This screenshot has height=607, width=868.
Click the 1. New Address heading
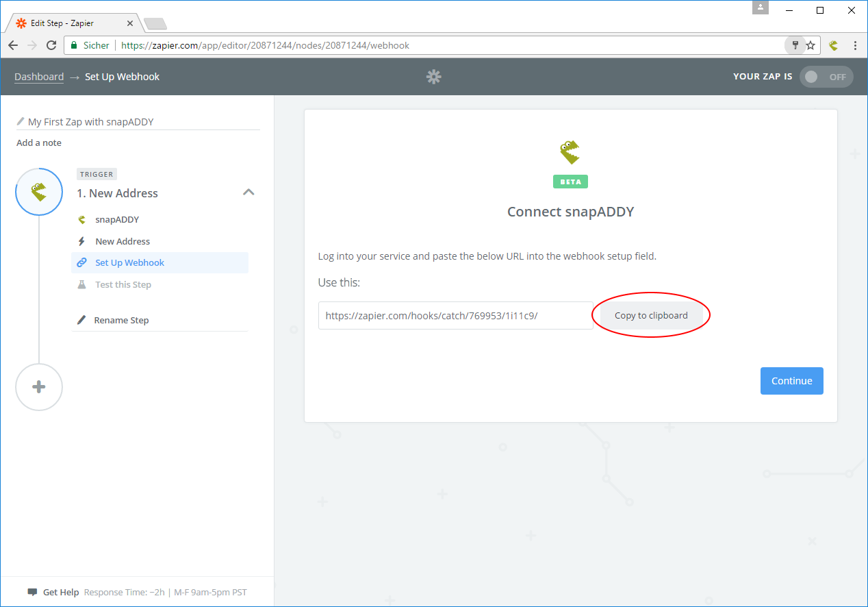(x=117, y=193)
